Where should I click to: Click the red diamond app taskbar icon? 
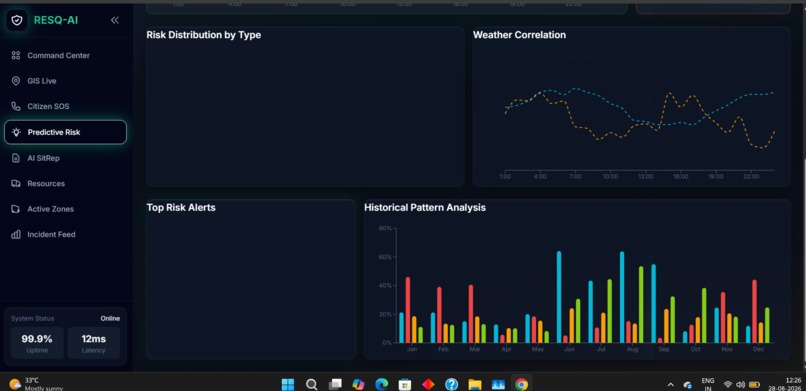click(428, 384)
